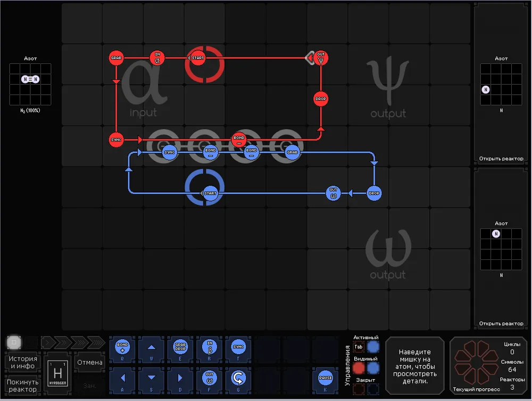This screenshot has width=532, height=401.
Task: Select the red up arrow below DROP
Action: pyautogui.click(x=321, y=129)
